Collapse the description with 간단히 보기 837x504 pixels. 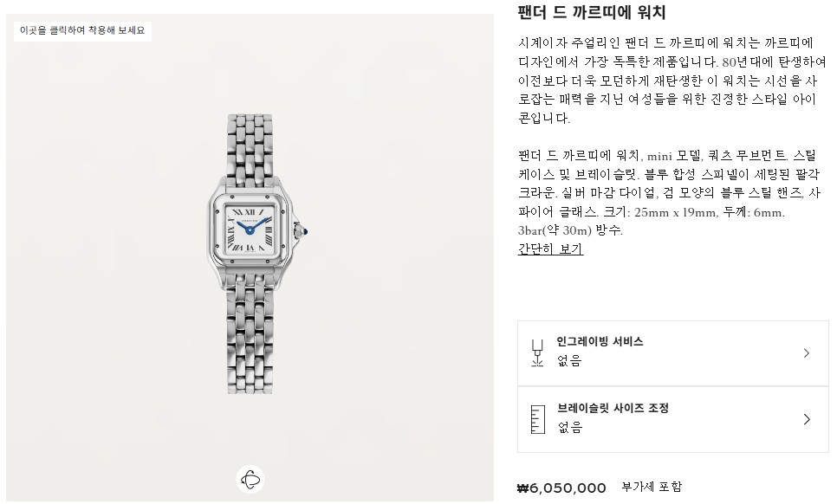click(550, 249)
